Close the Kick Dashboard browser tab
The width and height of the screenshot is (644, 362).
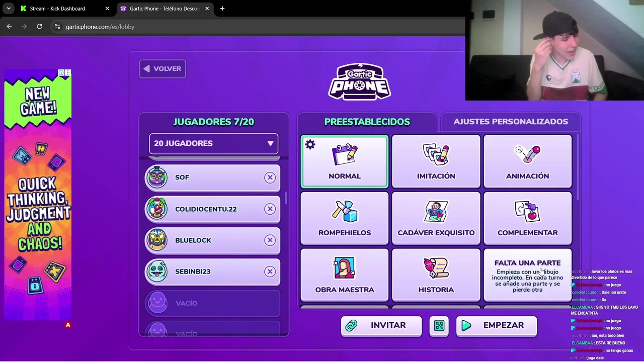[x=107, y=9]
